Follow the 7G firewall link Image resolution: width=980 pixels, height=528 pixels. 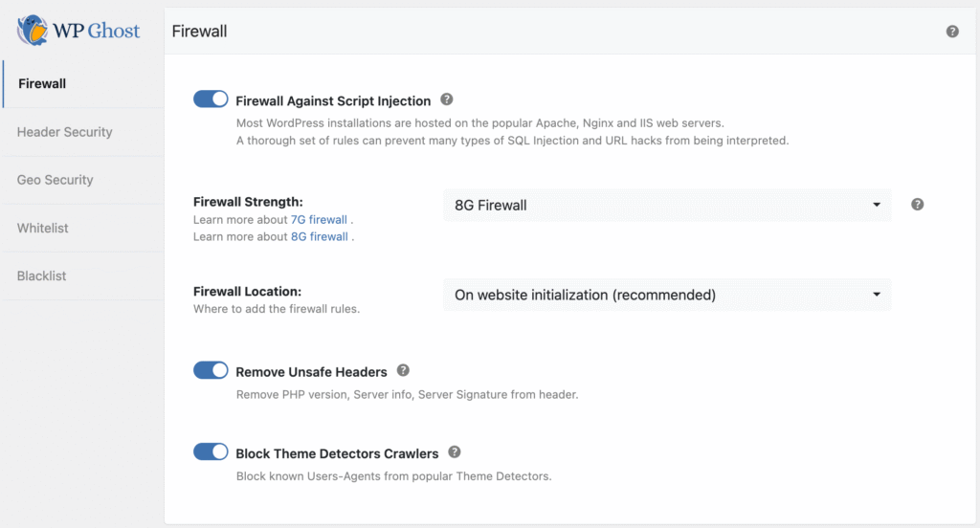pyautogui.click(x=319, y=219)
